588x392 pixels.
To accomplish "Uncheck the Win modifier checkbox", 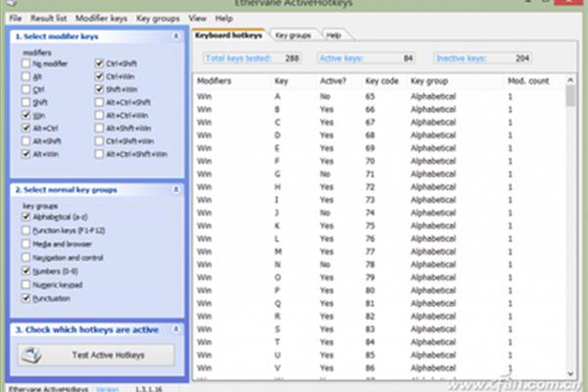I will pos(25,116).
